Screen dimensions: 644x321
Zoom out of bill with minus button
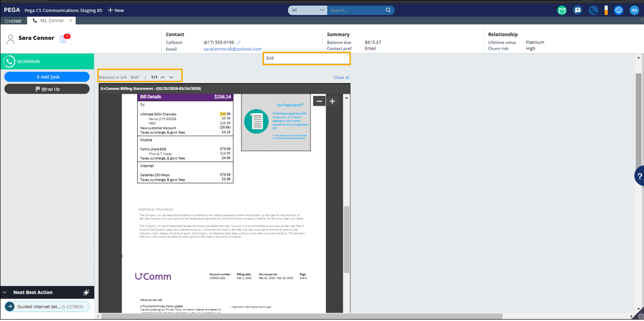click(319, 101)
